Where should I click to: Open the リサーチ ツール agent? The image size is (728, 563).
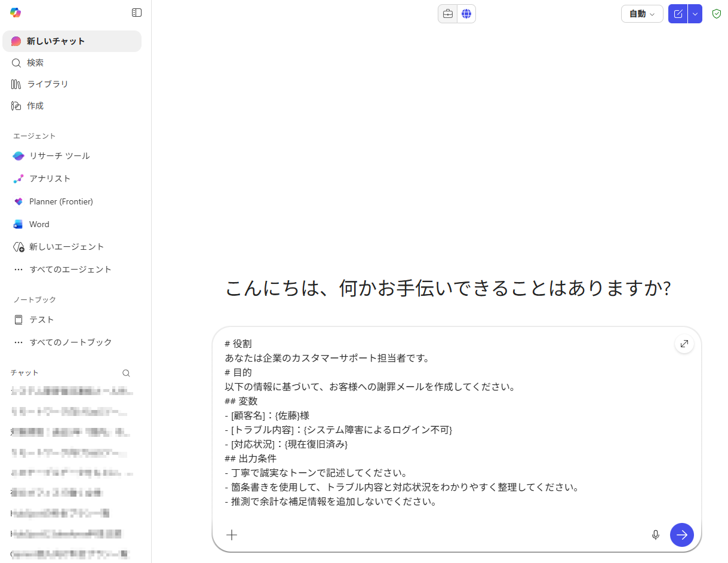click(59, 156)
